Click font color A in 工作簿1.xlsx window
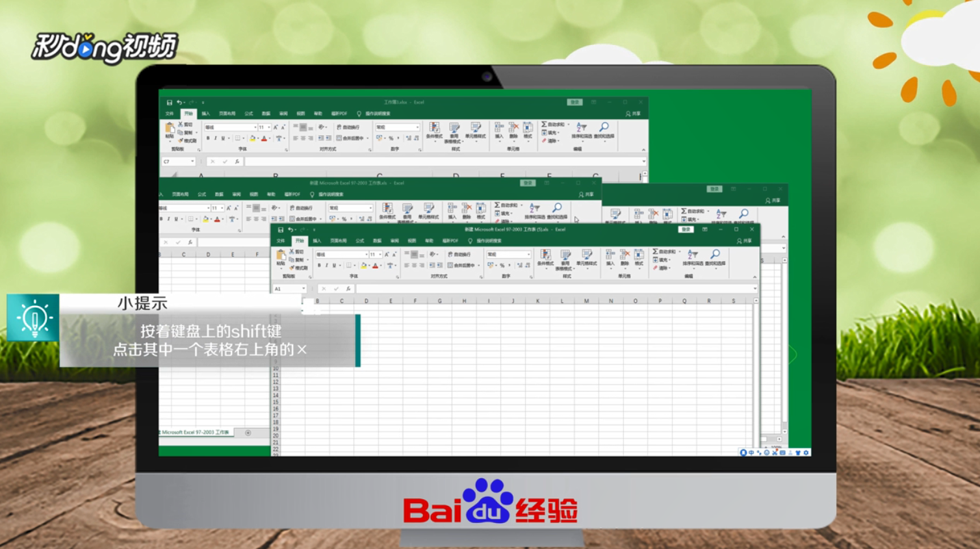Viewport: 980px width, 549px height. tap(264, 138)
